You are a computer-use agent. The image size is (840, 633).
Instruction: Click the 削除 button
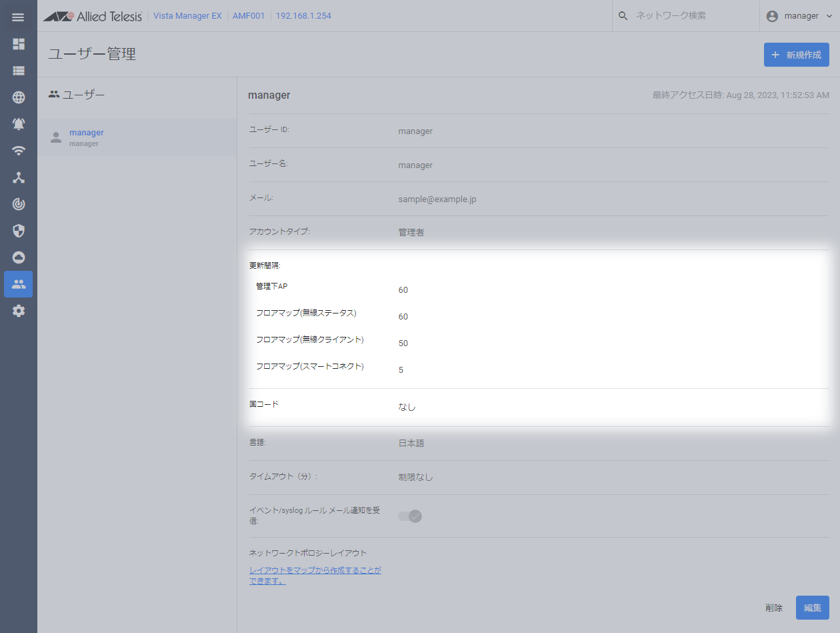click(774, 608)
